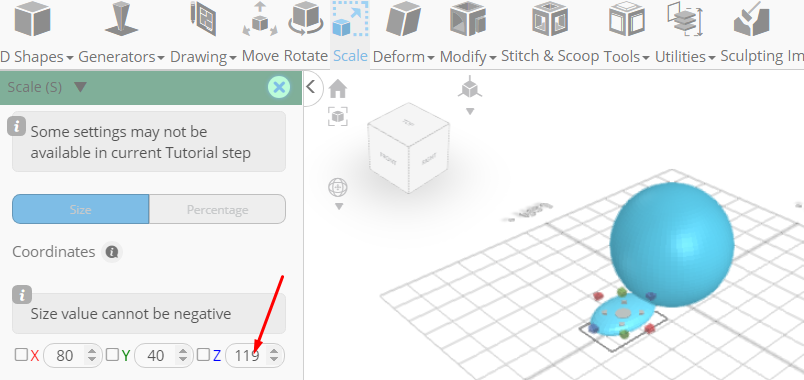804x380 pixels.
Task: Toggle the Y axis lock checkbox
Action: pos(112,354)
